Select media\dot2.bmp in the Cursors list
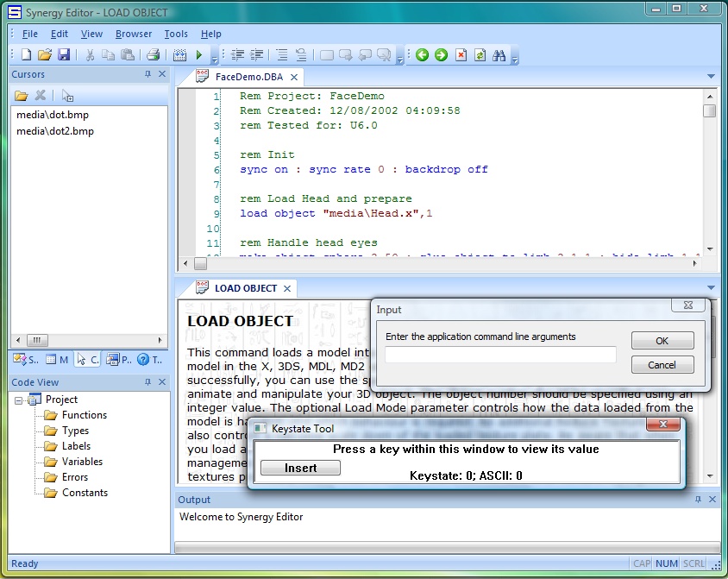The height and width of the screenshot is (579, 728). tap(55, 131)
